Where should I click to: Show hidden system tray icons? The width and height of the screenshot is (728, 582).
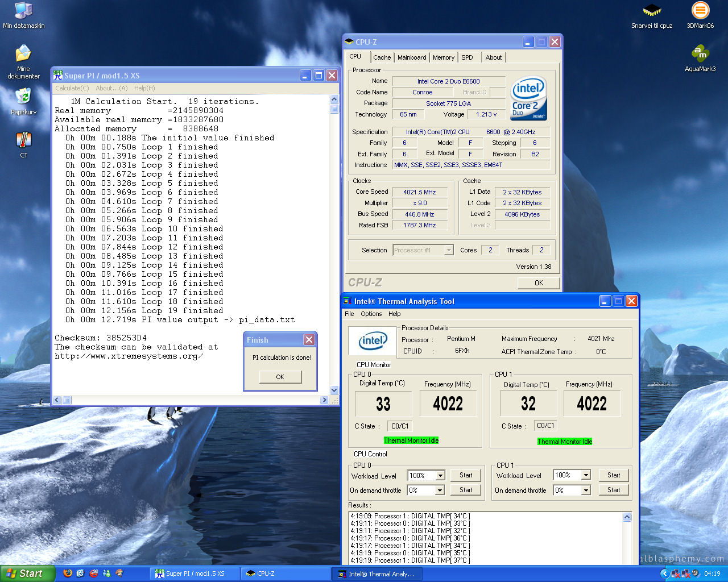[x=664, y=573]
